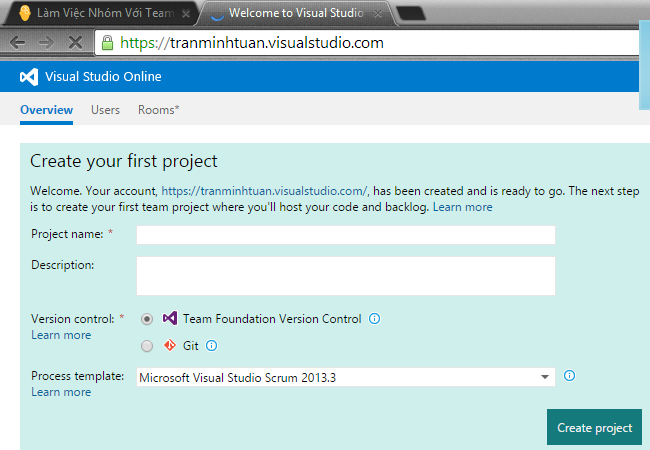Click the Description label
Image resolution: width=650 pixels, height=450 pixels.
63,265
